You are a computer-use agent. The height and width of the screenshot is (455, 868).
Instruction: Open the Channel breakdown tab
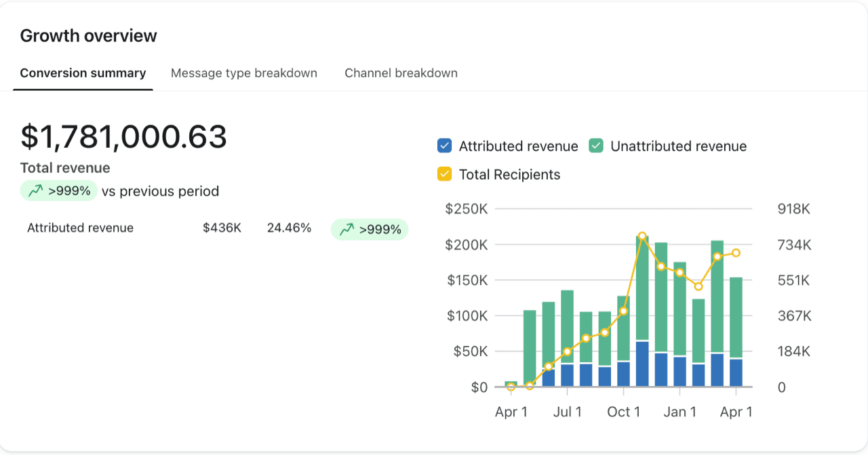pos(401,73)
